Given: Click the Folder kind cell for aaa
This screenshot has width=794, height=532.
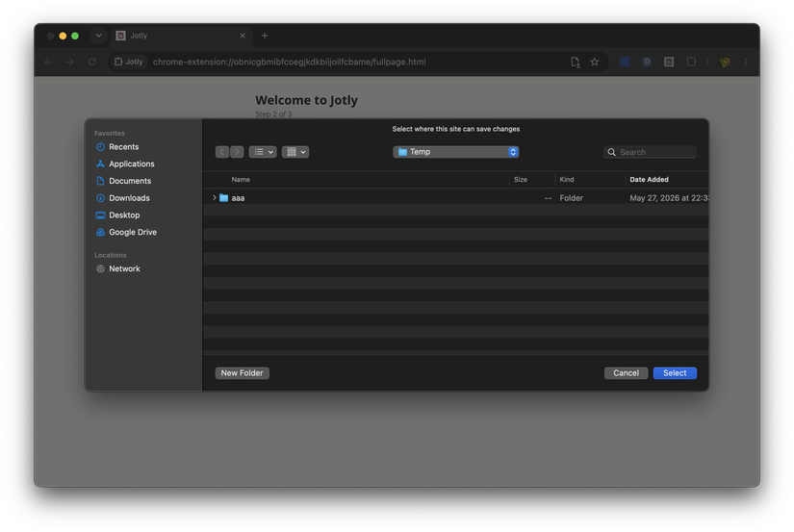Looking at the screenshot, I should [571, 198].
